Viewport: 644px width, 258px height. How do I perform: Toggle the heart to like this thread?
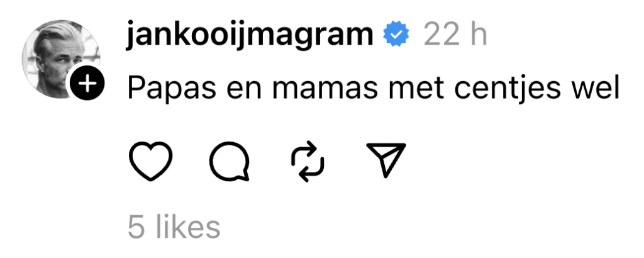[150, 161]
